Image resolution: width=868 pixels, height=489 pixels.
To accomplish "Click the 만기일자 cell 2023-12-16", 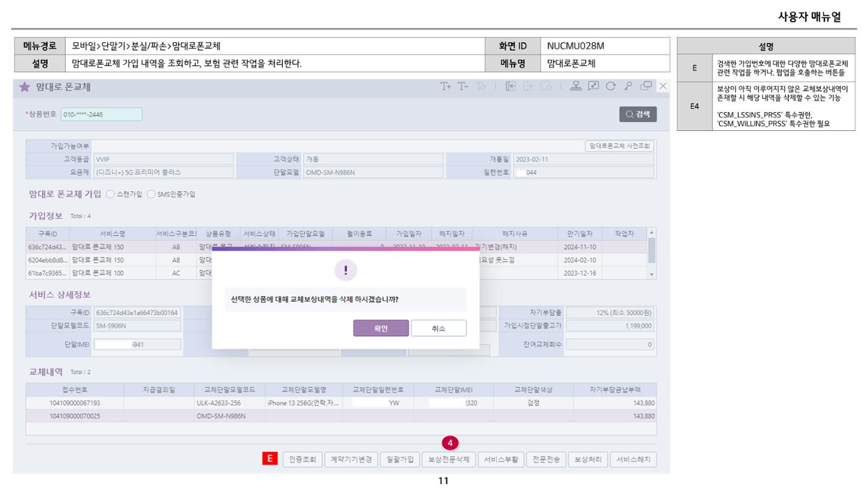I will [x=580, y=273].
